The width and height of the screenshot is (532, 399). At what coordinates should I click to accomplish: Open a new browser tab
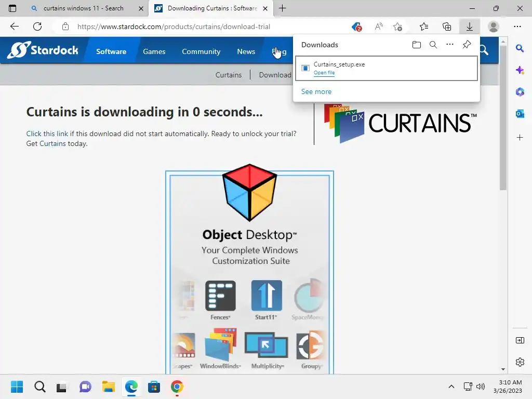point(282,8)
